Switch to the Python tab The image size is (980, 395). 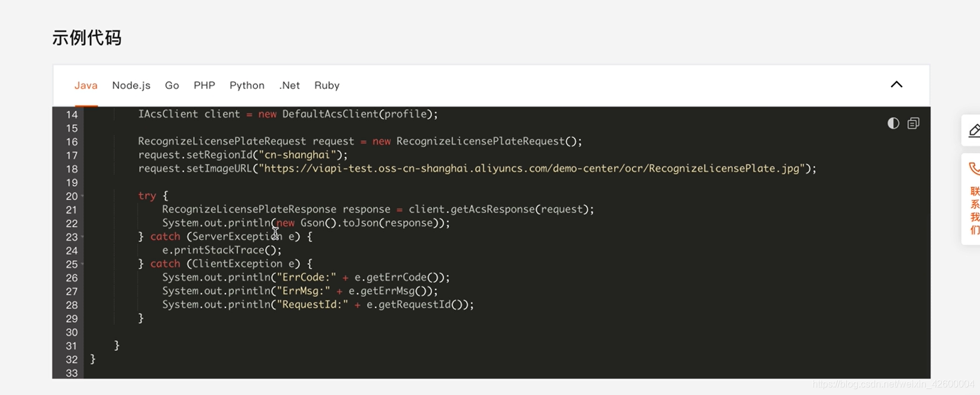[247, 85]
